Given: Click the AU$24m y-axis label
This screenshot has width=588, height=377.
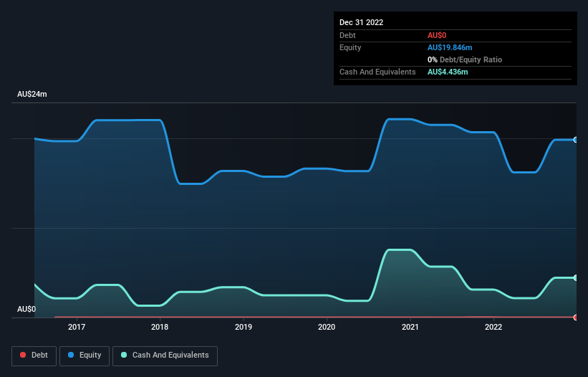Looking at the screenshot, I should (32, 94).
